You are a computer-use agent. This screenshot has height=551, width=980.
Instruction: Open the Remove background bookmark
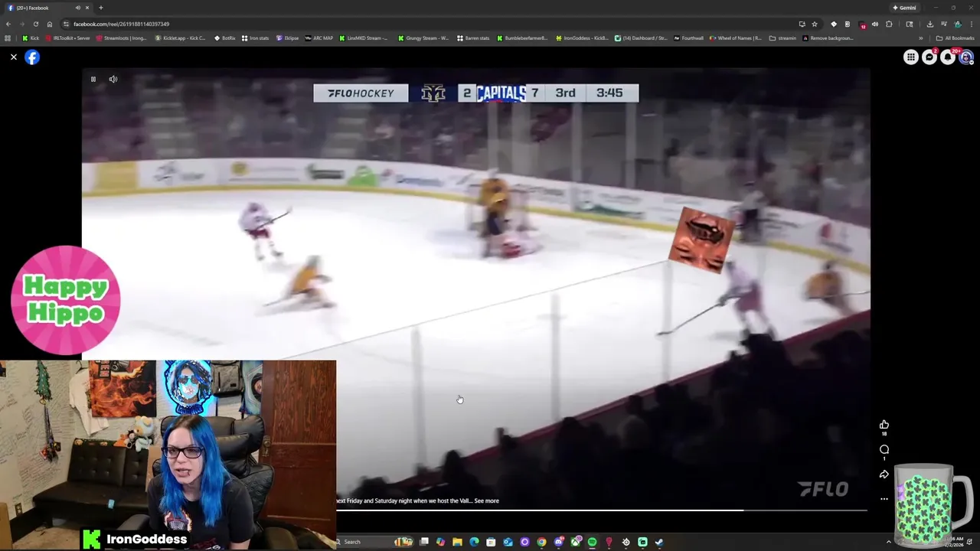click(828, 37)
